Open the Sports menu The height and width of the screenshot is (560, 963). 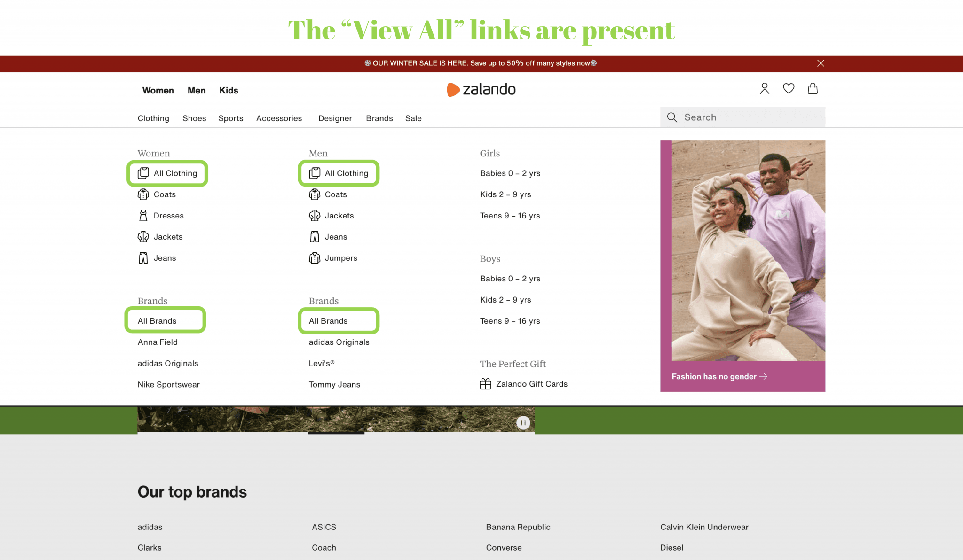tap(230, 118)
